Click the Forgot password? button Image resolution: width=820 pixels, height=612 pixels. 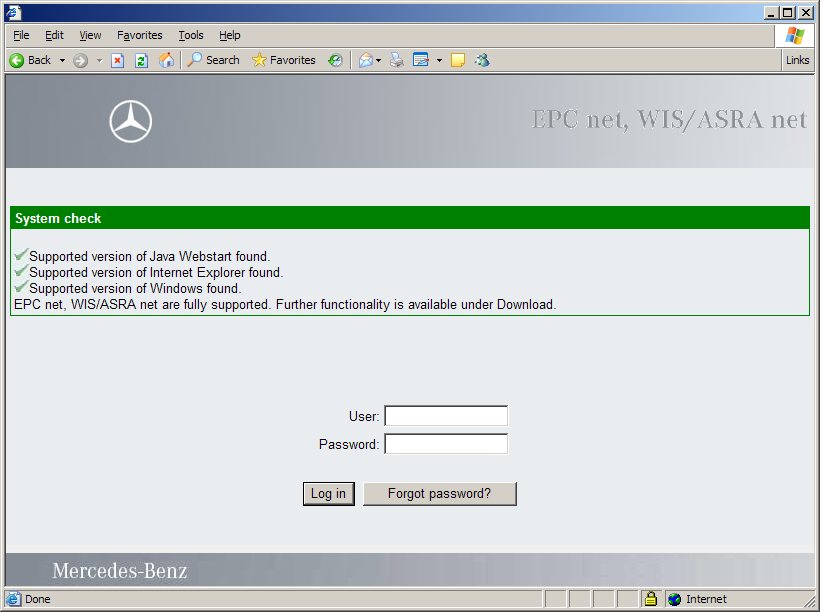click(439, 493)
